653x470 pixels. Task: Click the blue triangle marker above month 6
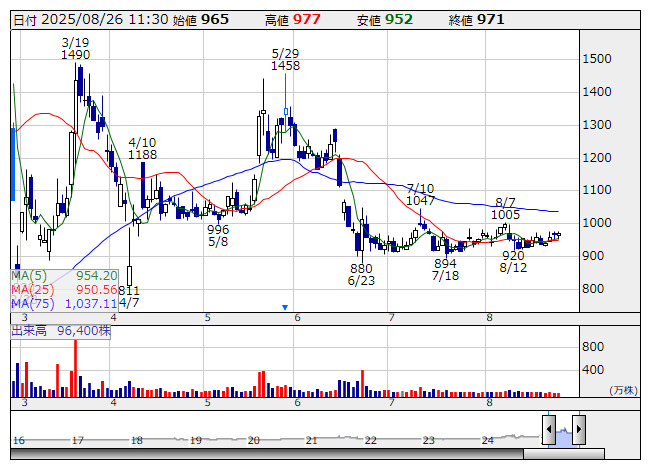285,307
